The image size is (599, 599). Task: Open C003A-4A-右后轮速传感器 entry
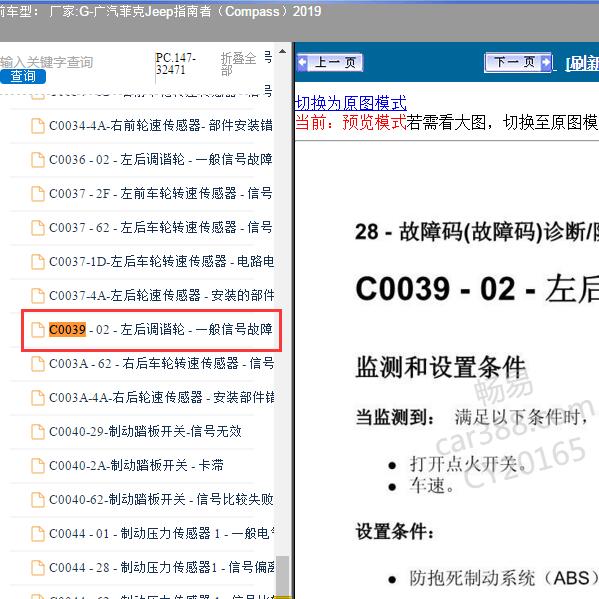[x=162, y=397]
